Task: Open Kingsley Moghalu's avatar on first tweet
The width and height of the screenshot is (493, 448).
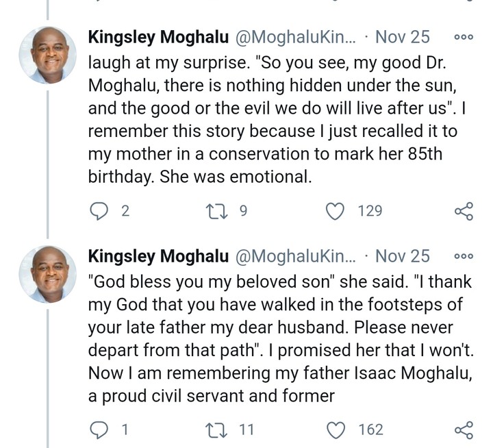Action: 47,55
